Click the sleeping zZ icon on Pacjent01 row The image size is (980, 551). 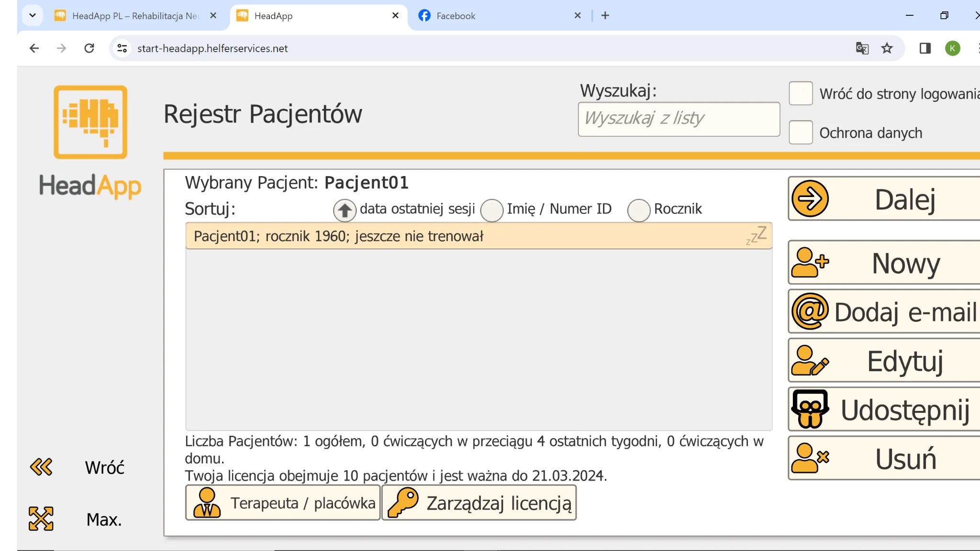coord(757,235)
